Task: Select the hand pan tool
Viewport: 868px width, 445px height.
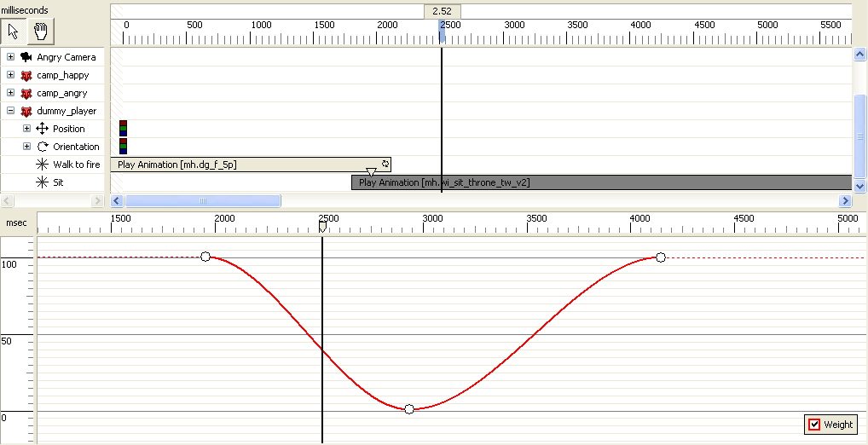Action: pos(39,32)
